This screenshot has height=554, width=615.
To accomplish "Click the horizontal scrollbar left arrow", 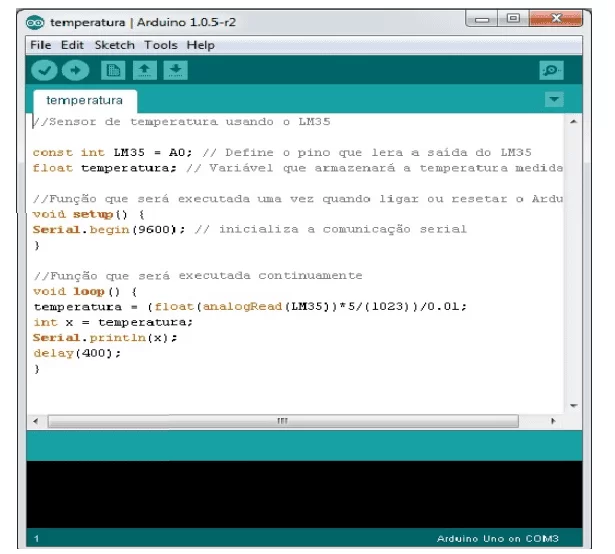I will pos(36,421).
